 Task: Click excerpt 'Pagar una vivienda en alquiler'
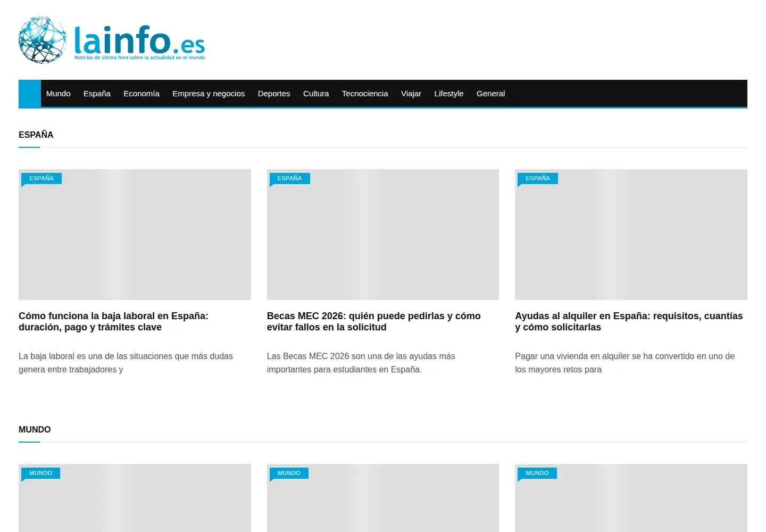[x=625, y=363]
